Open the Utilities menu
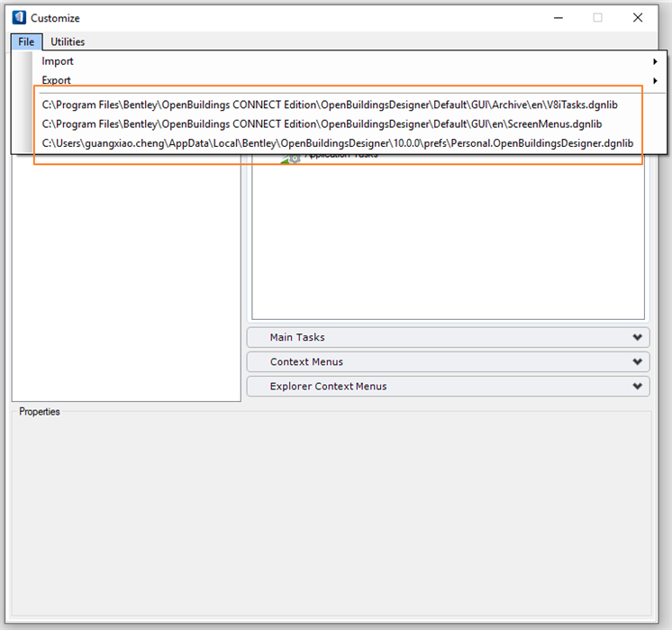Viewport: 672px width, 630px height. 68,42
